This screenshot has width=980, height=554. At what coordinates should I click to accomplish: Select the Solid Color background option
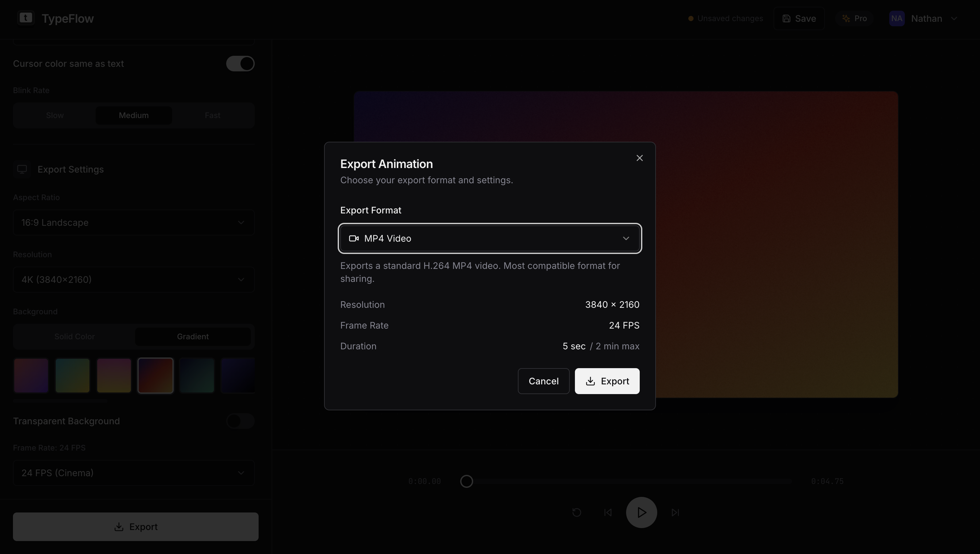75,337
